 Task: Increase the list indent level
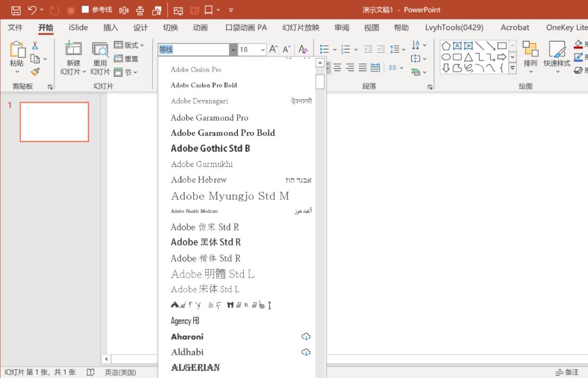point(381,49)
